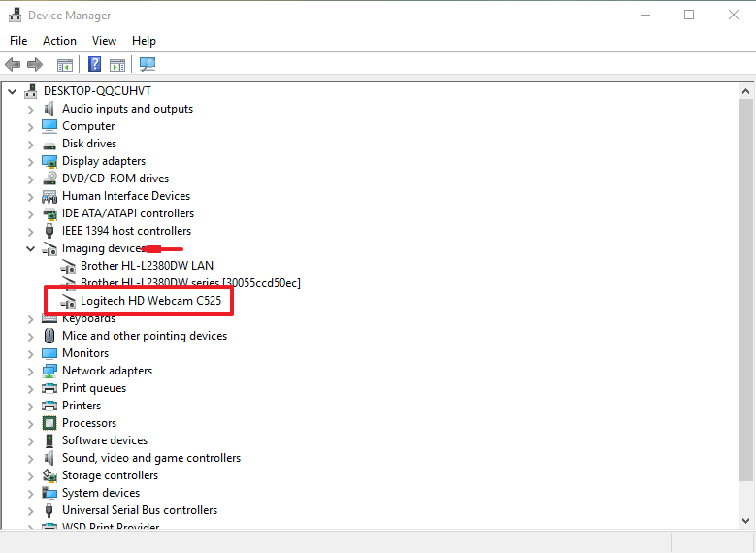Open the View menu
The width and height of the screenshot is (756, 553).
click(x=104, y=41)
